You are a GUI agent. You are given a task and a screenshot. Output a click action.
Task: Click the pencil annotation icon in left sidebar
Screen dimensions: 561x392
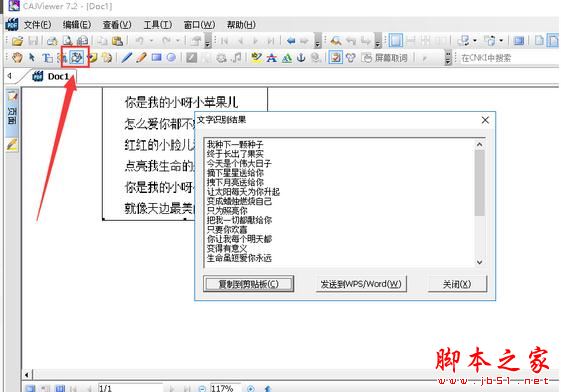click(12, 144)
